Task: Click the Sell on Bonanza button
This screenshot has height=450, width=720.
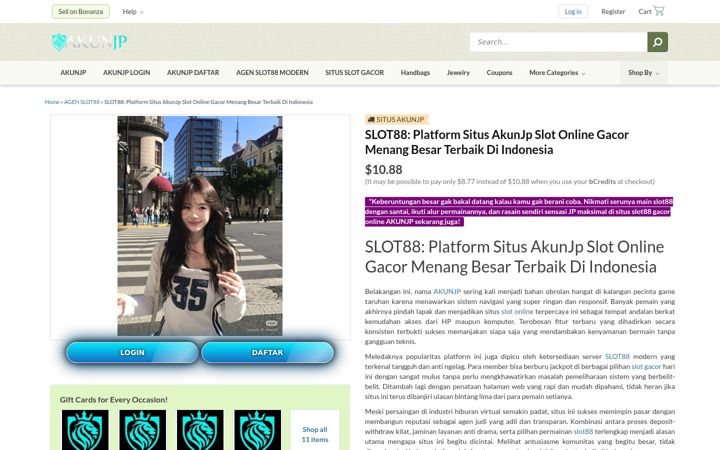Action: (x=81, y=11)
